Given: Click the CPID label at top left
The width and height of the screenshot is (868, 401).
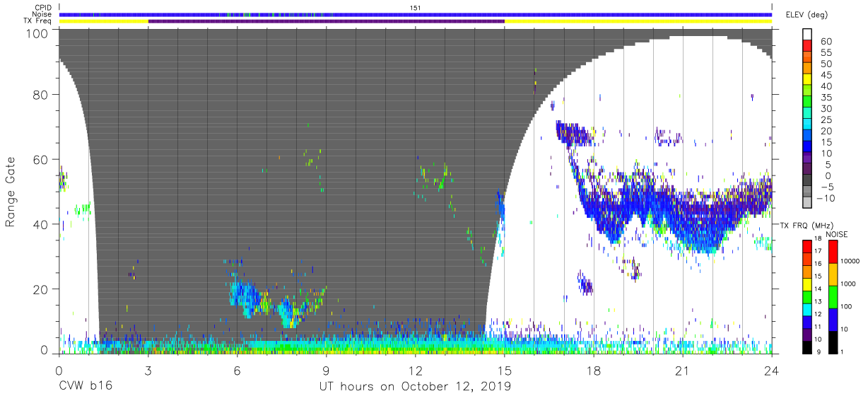Looking at the screenshot, I should (x=43, y=7).
